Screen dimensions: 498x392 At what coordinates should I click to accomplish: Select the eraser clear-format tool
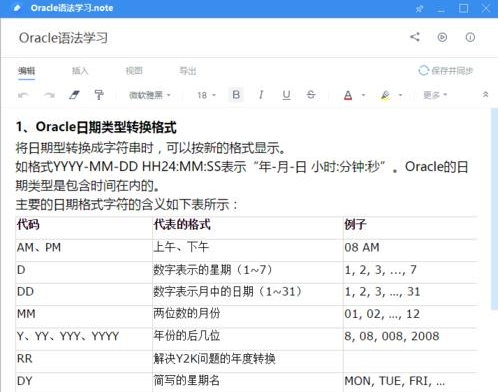[x=74, y=95]
